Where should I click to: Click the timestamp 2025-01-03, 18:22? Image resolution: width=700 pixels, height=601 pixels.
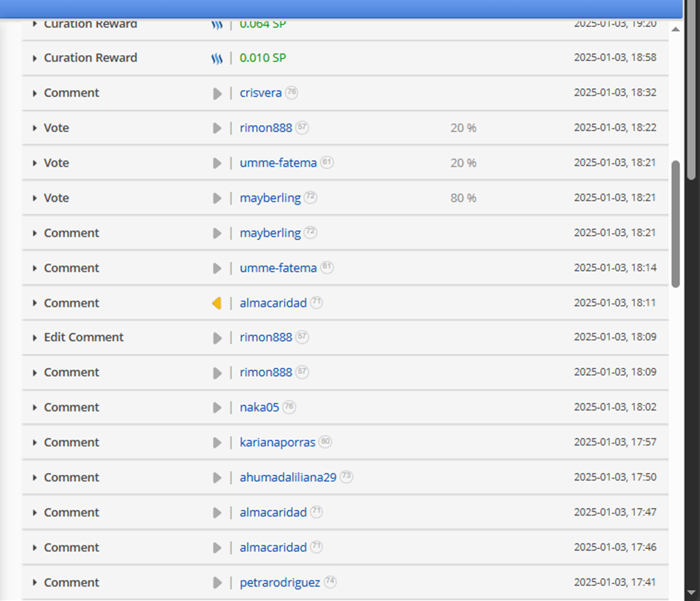(x=615, y=127)
